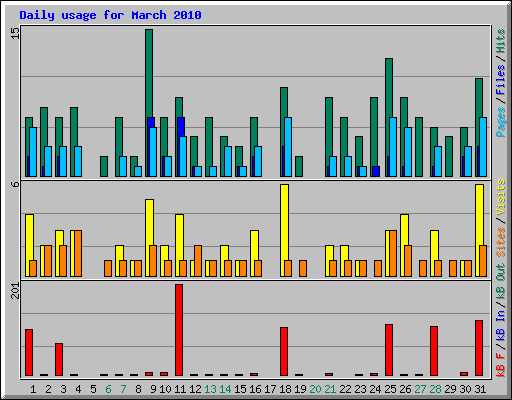Click the x-axis day label "31"
512x400 pixels.
coord(480,389)
